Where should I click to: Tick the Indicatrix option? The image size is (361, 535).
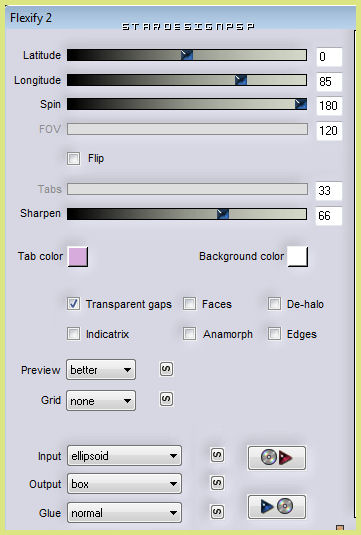[73, 334]
